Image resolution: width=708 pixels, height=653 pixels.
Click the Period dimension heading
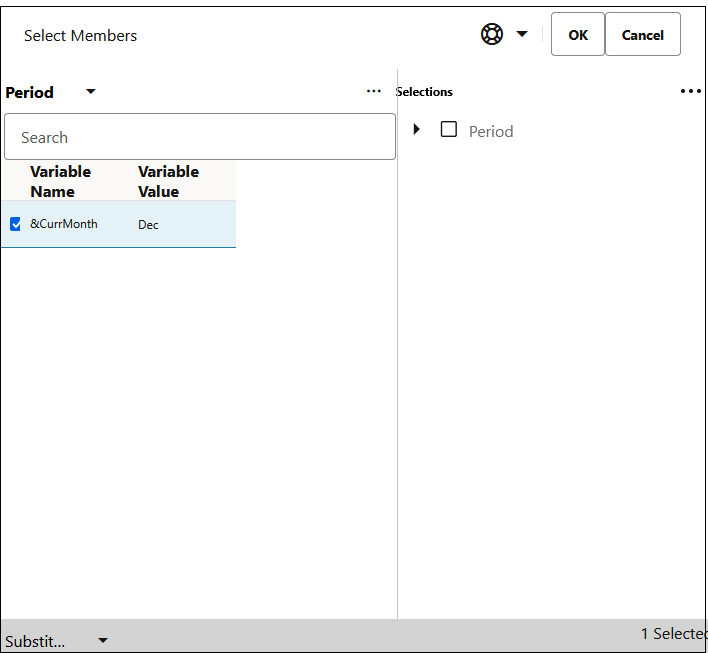click(29, 93)
